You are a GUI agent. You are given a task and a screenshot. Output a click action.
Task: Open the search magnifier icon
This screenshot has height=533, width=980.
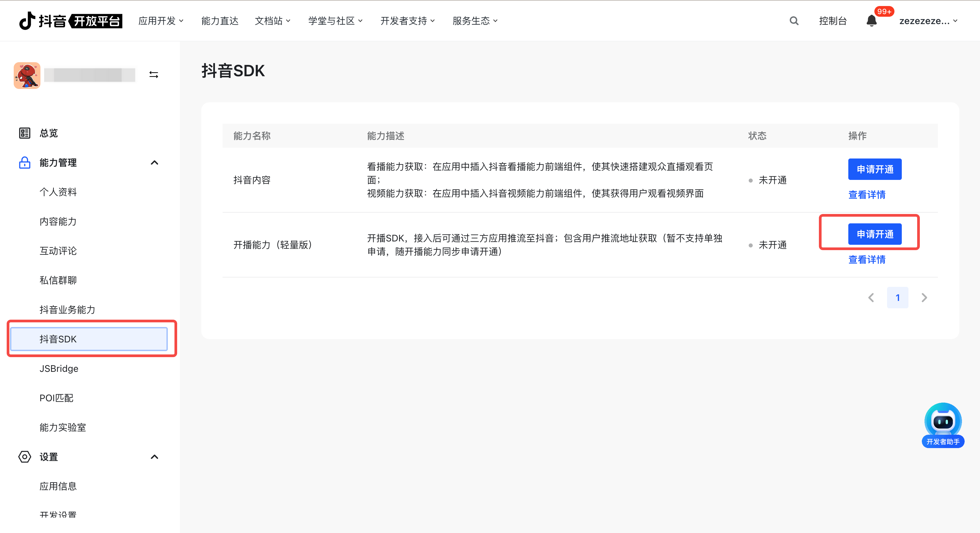click(x=793, y=20)
